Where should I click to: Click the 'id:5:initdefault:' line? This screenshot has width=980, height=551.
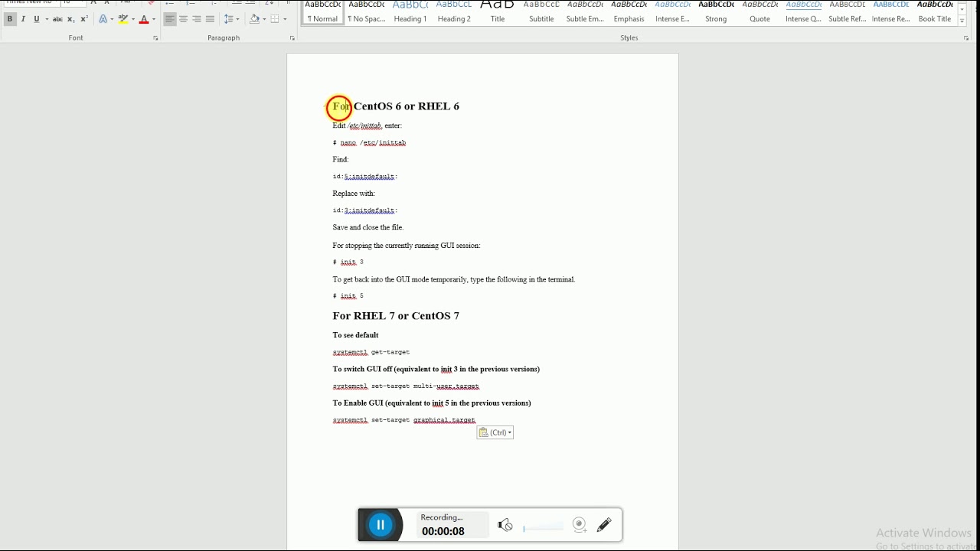click(x=365, y=177)
